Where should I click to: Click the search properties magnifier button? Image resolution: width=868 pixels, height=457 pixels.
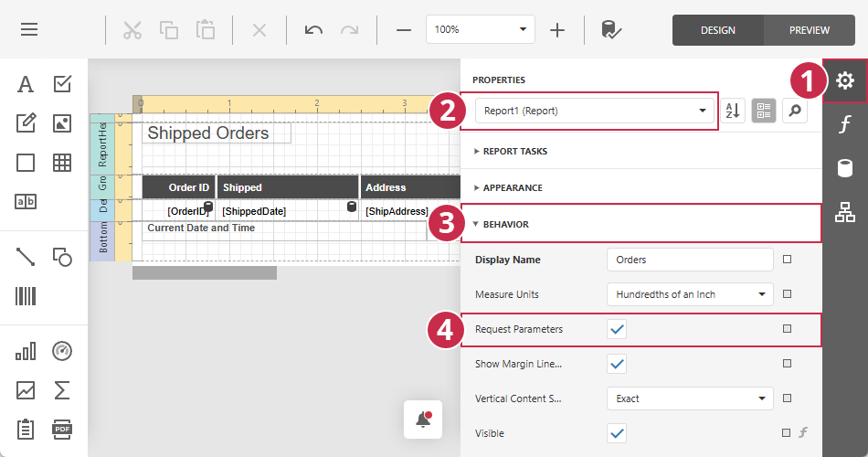click(795, 111)
